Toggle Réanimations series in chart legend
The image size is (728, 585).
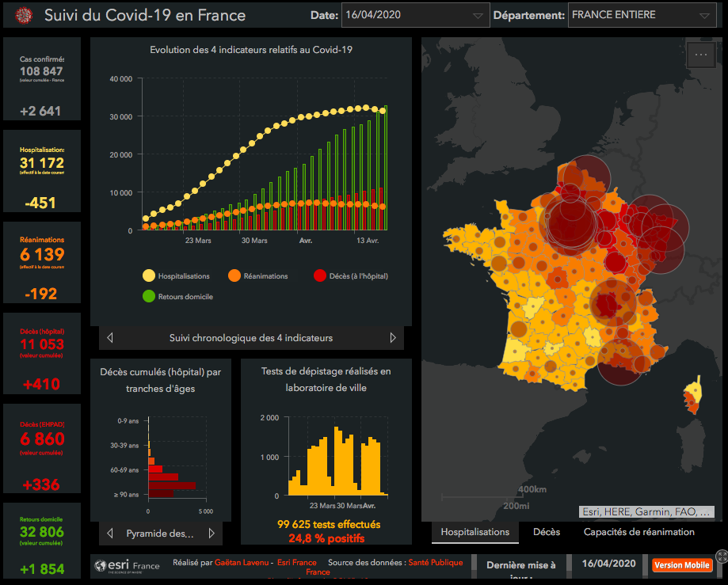tap(234, 276)
